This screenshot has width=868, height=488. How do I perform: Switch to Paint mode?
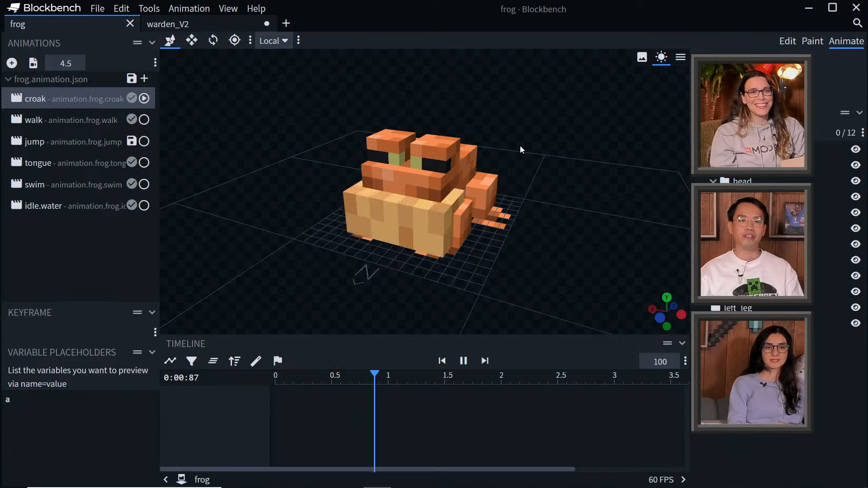coord(812,41)
